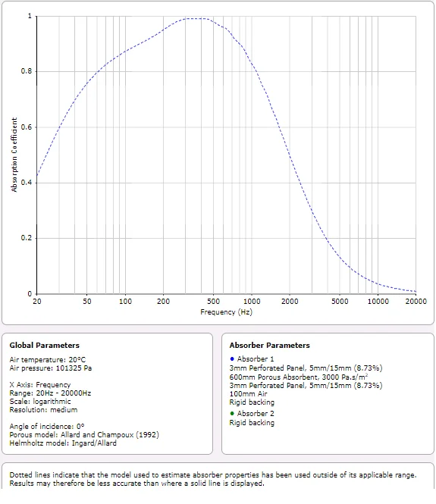This screenshot has width=436, height=504.
Task: Click the Global Parameters heading
Action: 45,345
